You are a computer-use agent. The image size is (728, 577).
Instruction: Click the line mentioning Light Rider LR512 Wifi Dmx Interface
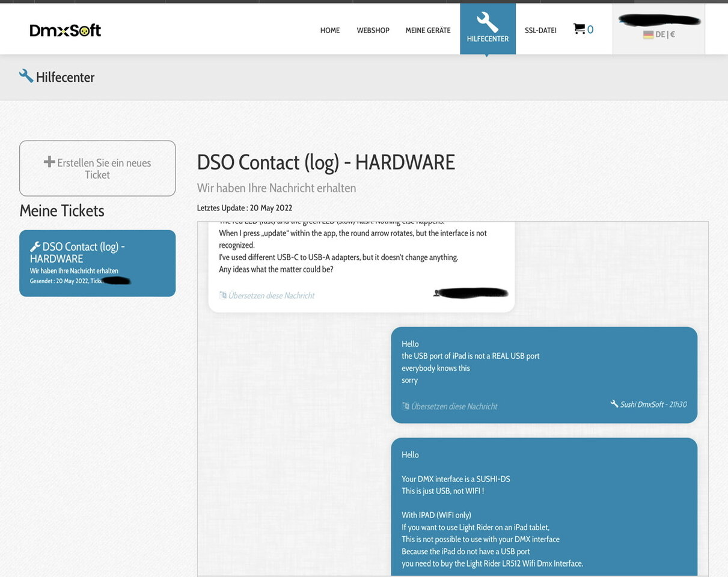tap(492, 563)
